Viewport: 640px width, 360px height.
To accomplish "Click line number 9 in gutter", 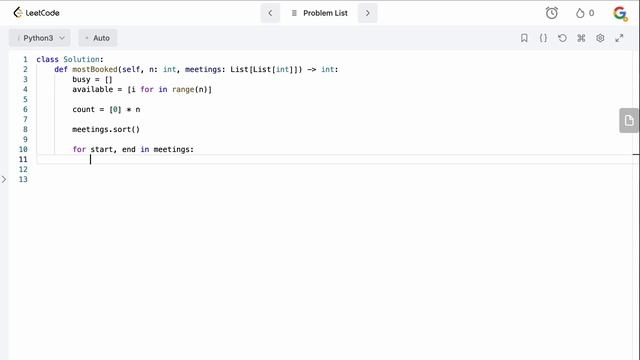I will [x=25, y=139].
